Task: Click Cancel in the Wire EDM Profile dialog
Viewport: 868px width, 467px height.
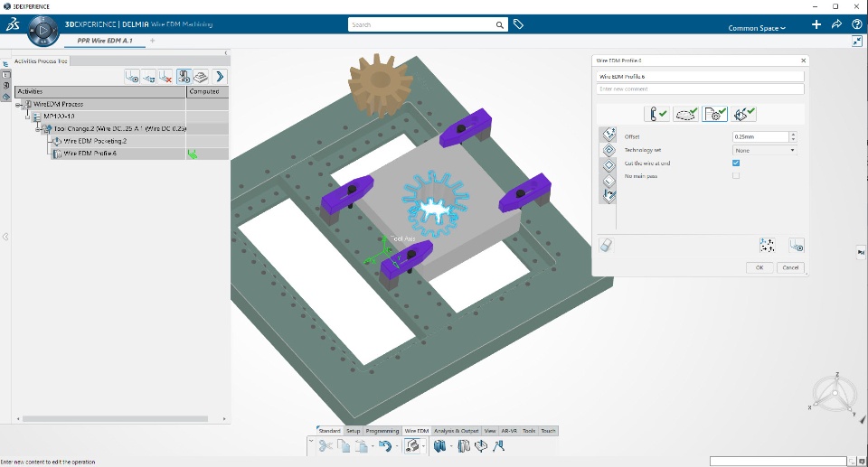Action: 790,267
